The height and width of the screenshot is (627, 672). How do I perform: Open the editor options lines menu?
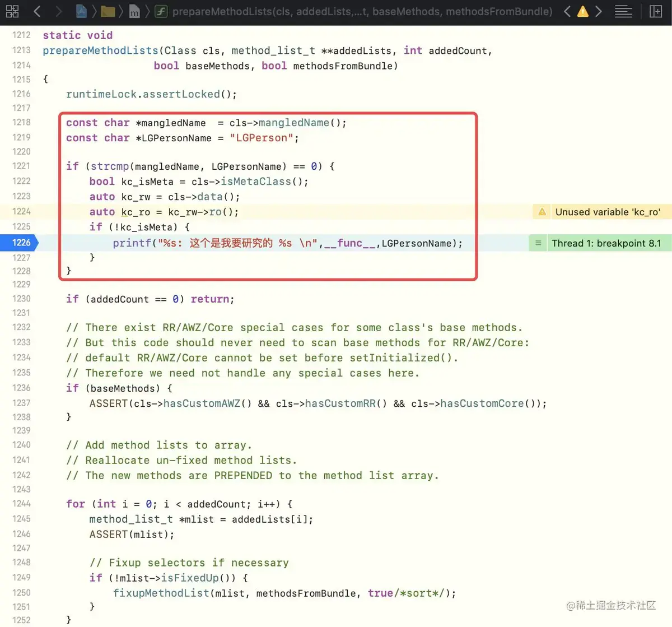tap(623, 11)
